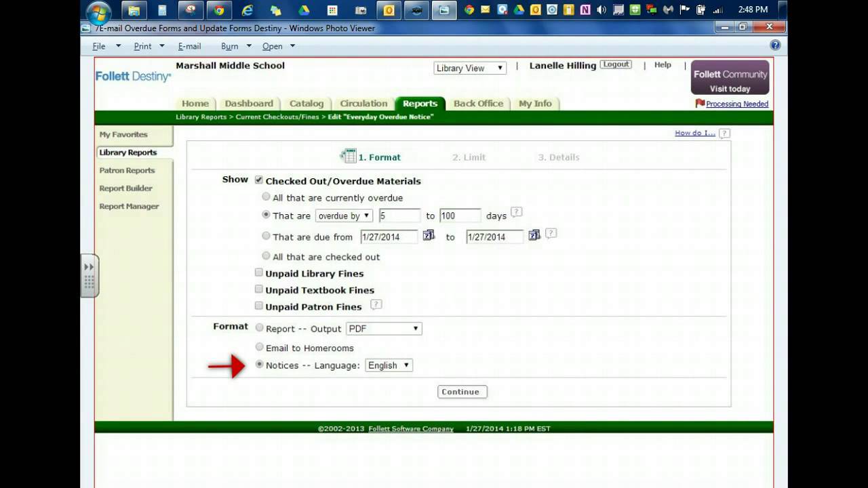Click the Windows Photo Viewer taskbar button
This screenshot has width=868, height=488.
pos(444,10)
